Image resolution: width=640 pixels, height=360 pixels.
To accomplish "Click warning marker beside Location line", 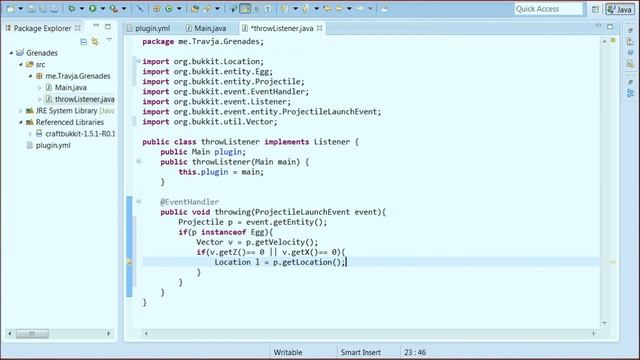I will (x=130, y=262).
